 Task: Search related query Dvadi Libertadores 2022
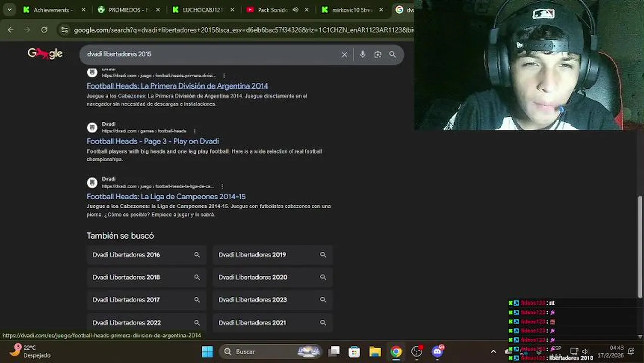(146, 323)
